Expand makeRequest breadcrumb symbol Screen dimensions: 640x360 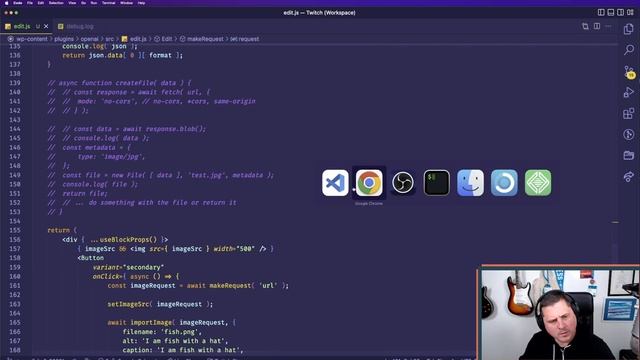205,39
